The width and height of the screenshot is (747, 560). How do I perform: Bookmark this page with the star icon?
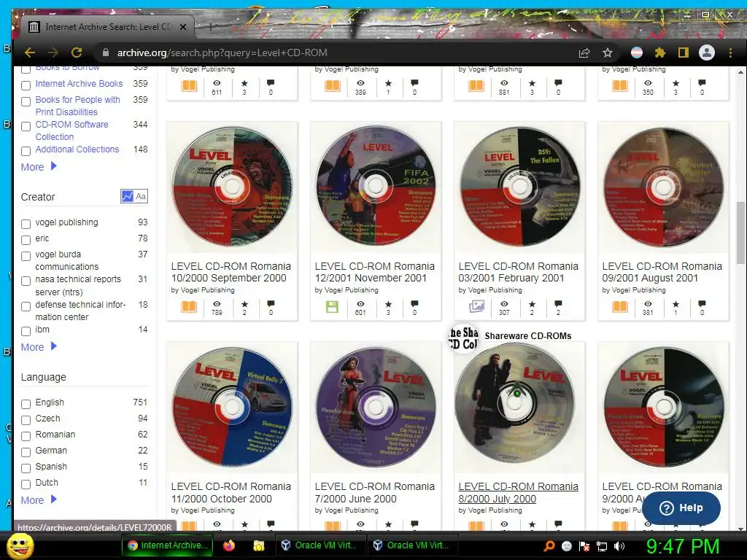tap(608, 52)
